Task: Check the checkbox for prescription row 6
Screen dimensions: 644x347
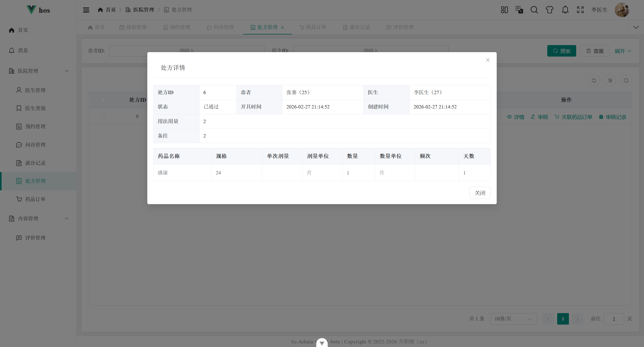Action: pyautogui.click(x=103, y=116)
